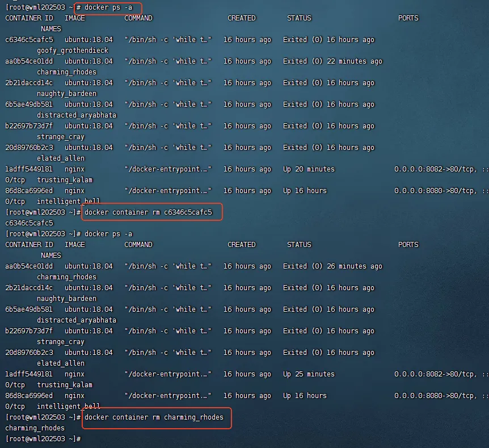Click naughty_bardeen in the first listing
Viewport: 489px width, 448px height.
pos(67,94)
